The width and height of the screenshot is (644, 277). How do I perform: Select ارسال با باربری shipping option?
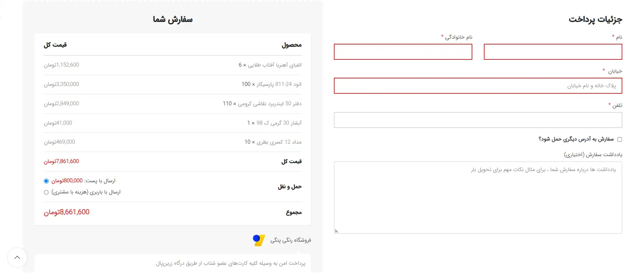(x=46, y=192)
